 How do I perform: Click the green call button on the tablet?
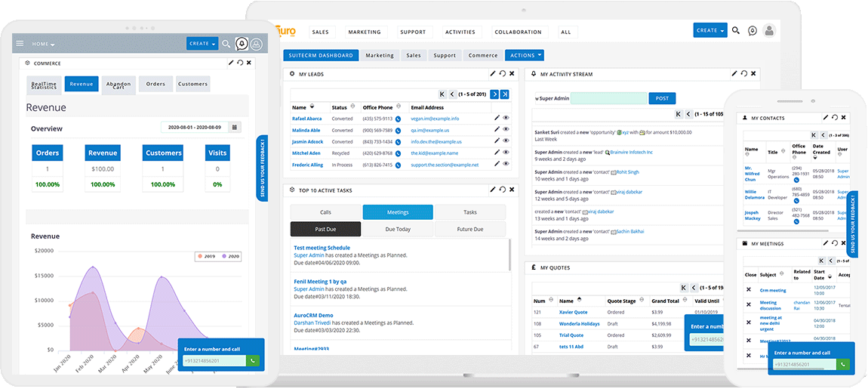click(x=253, y=361)
